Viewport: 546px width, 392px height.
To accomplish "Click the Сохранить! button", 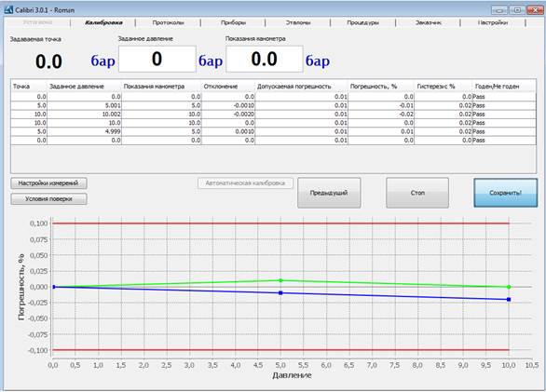I will pos(505,193).
